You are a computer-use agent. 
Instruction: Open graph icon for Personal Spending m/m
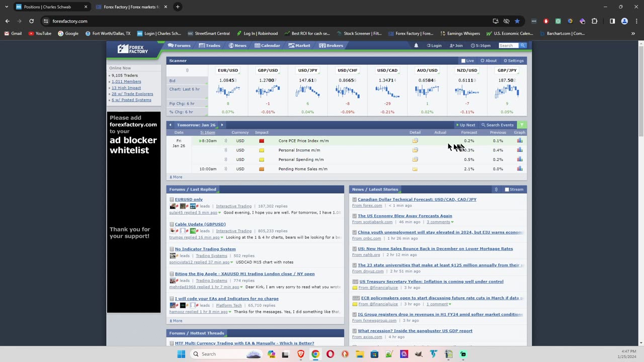[520, 159]
